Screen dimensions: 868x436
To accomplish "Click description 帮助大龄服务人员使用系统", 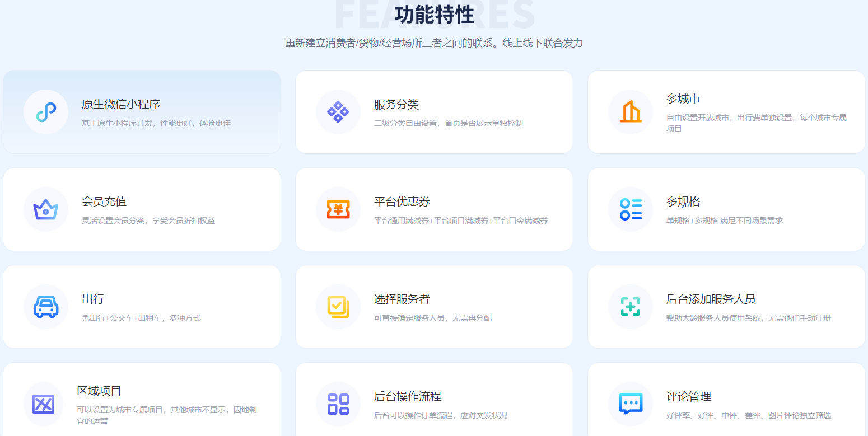I will click(x=749, y=318).
